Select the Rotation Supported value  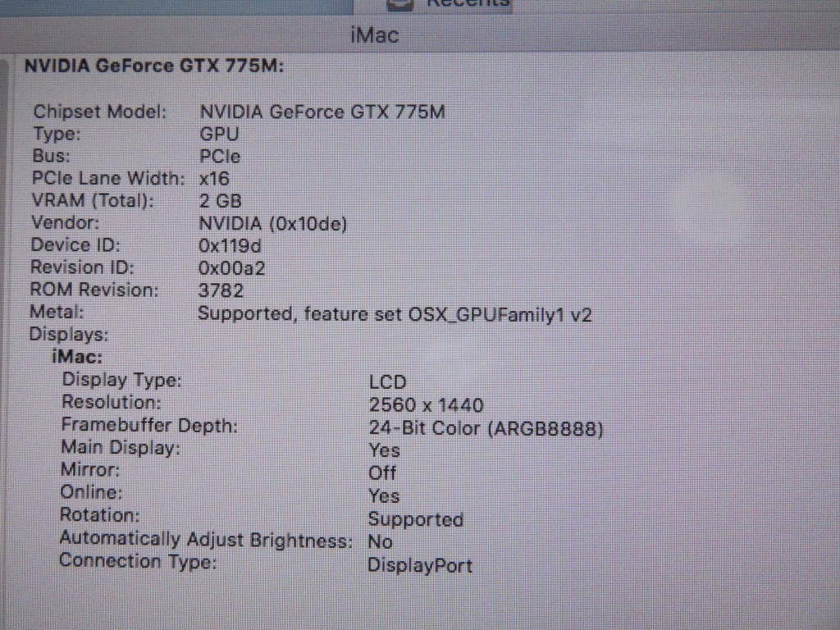416,519
